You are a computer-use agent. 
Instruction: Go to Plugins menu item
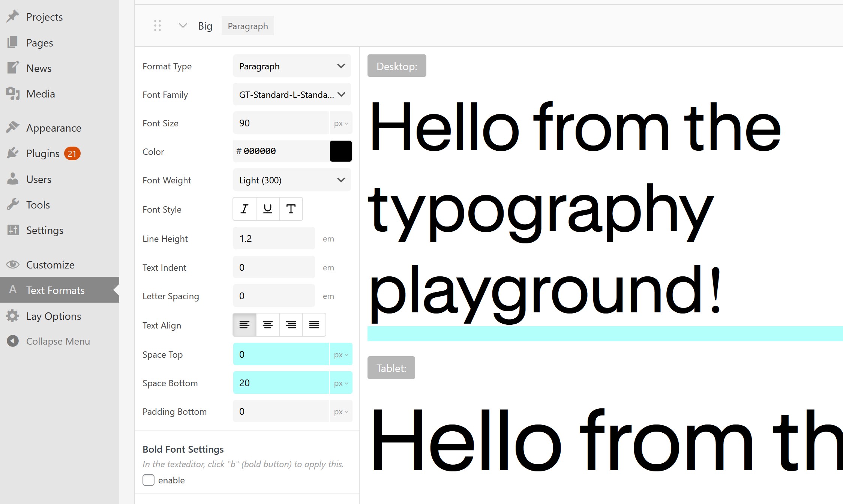coord(43,153)
